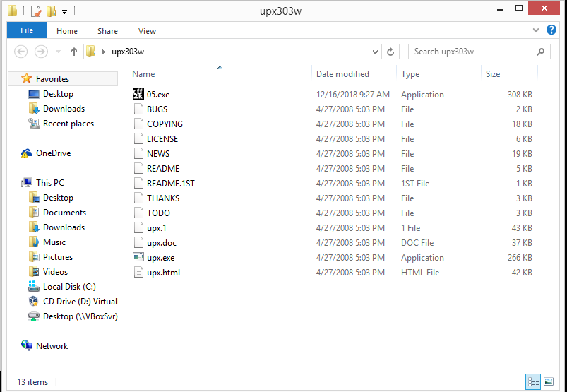Click the address path arrow before upx303w
Image resolution: width=567 pixels, height=392 pixels.
104,52
